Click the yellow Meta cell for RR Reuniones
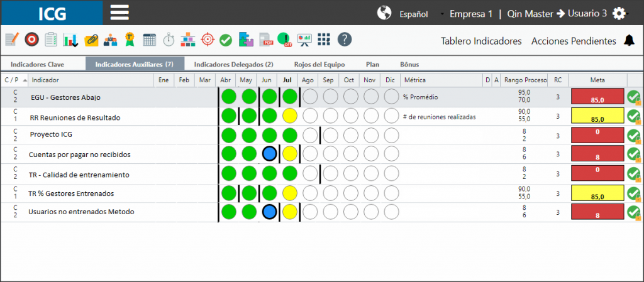Viewport: 644px width, 282px height. 597,116
